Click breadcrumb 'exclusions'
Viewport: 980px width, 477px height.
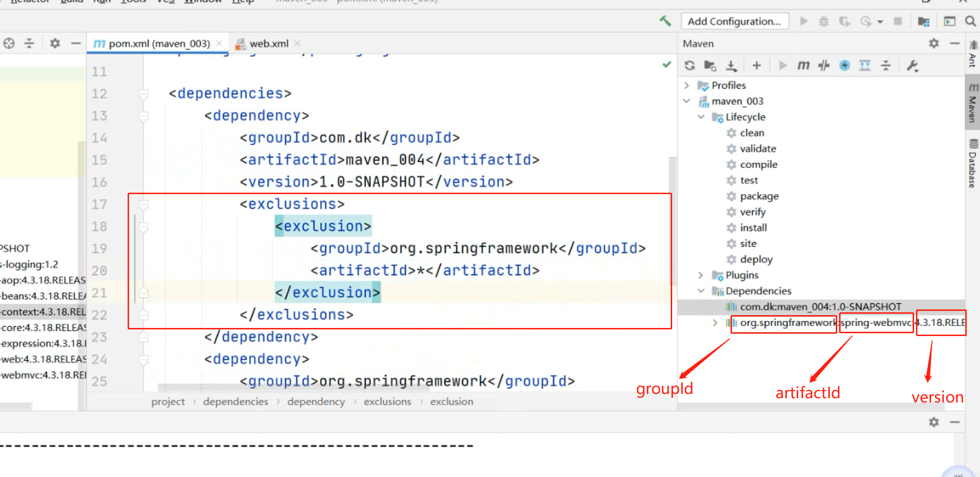pyautogui.click(x=388, y=402)
